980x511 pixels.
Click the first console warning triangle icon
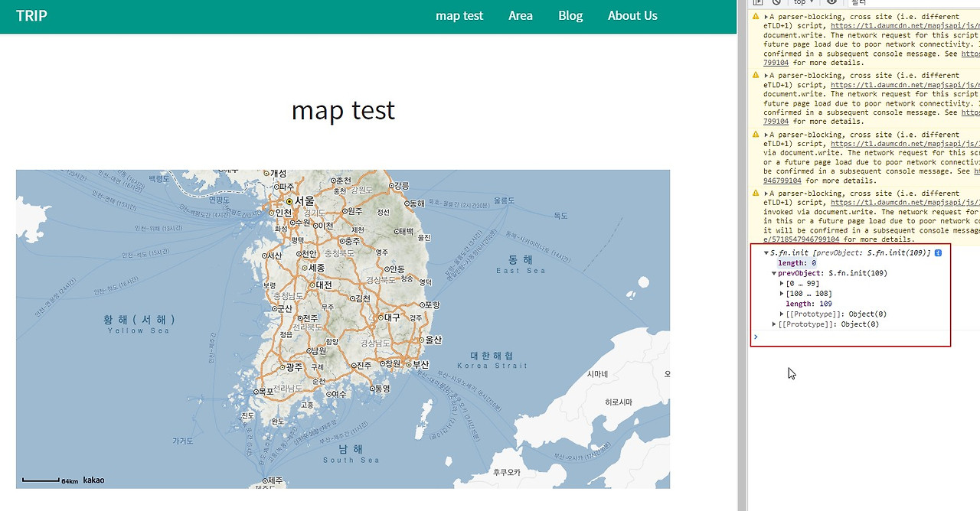[756, 17]
